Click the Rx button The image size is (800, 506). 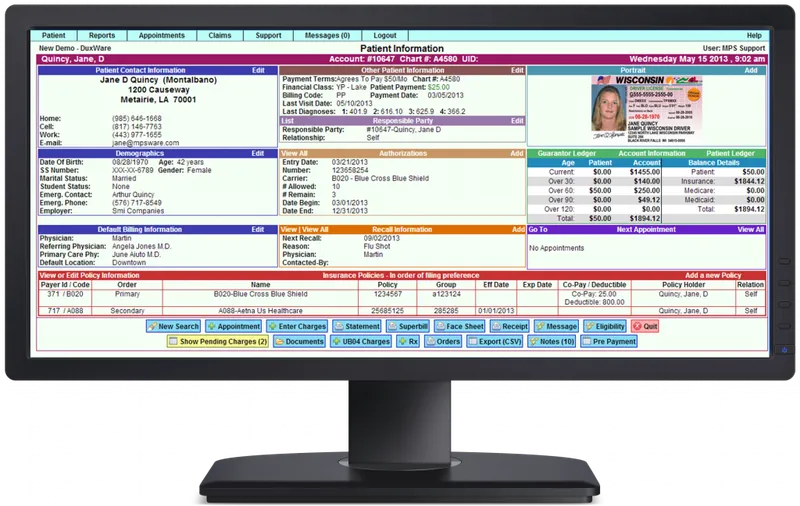pos(408,342)
